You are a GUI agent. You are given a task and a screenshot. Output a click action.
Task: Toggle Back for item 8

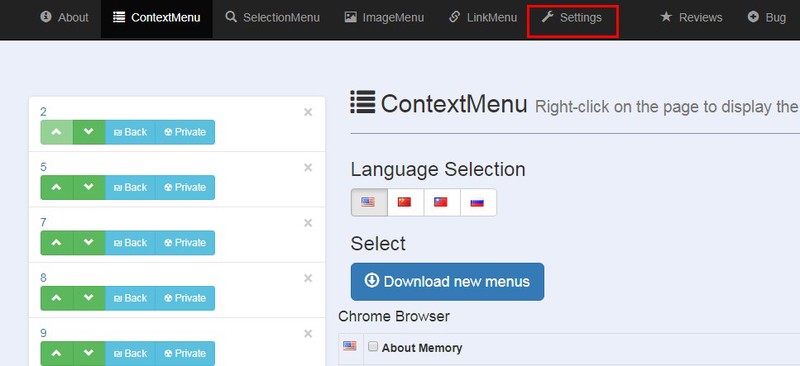130,298
